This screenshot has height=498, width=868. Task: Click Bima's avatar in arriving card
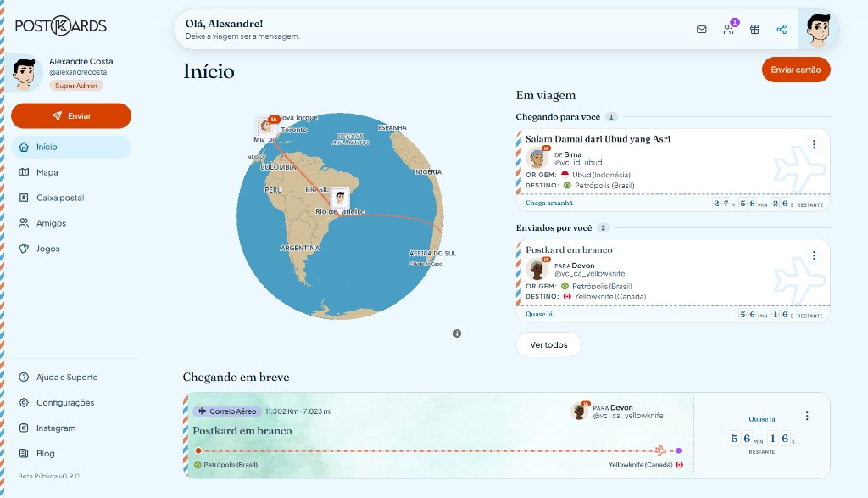coord(537,158)
